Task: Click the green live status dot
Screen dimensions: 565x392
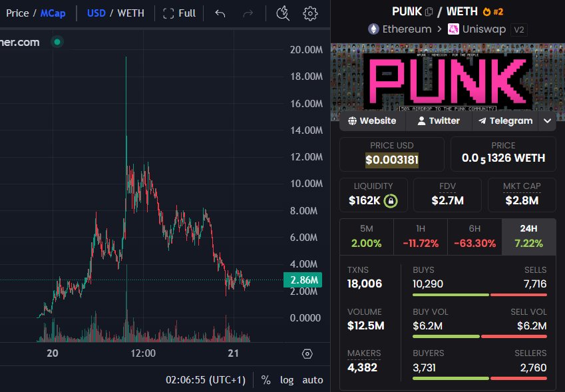Action: point(57,42)
